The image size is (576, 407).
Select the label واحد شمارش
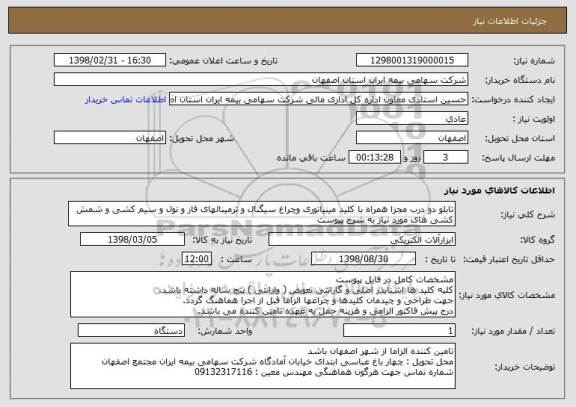(225, 331)
